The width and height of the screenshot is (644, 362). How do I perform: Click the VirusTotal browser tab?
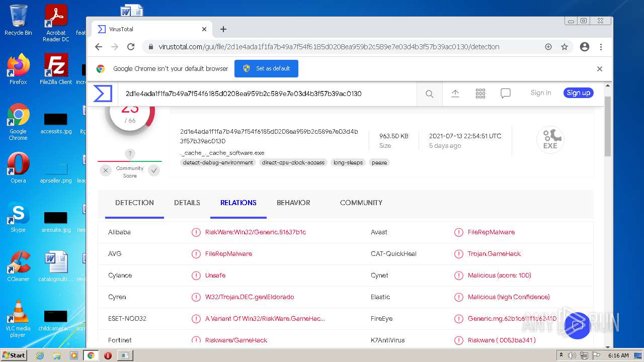pos(152,29)
